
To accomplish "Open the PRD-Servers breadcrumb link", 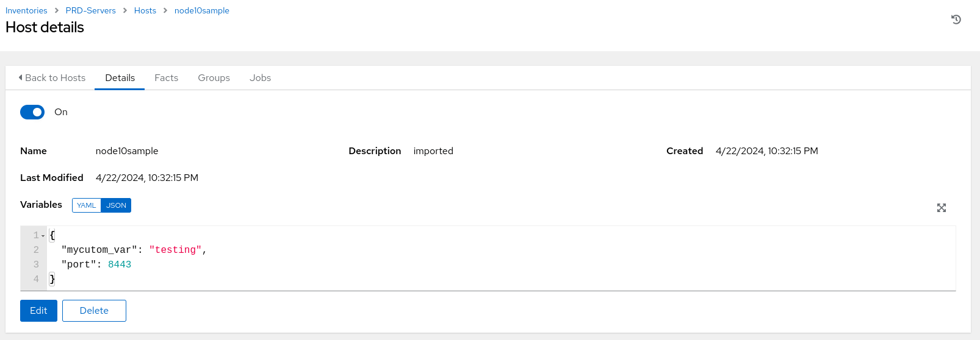I will tap(90, 10).
